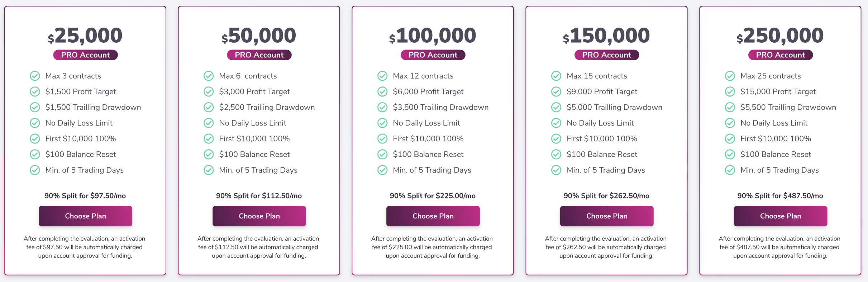Select Choose Plan under $250,000 account
The height and width of the screenshot is (282, 868).
pyautogui.click(x=781, y=216)
